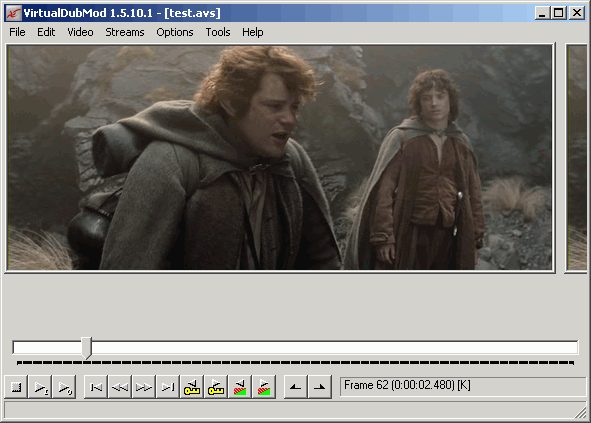Go to the next keyframe
Viewport: 591px width, 423px height.
point(216,387)
